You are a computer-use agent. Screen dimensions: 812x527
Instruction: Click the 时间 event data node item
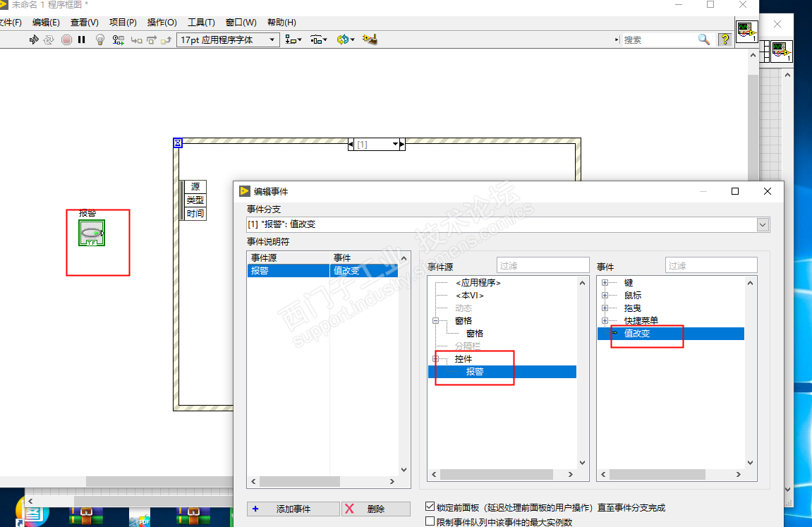pyautogui.click(x=195, y=213)
